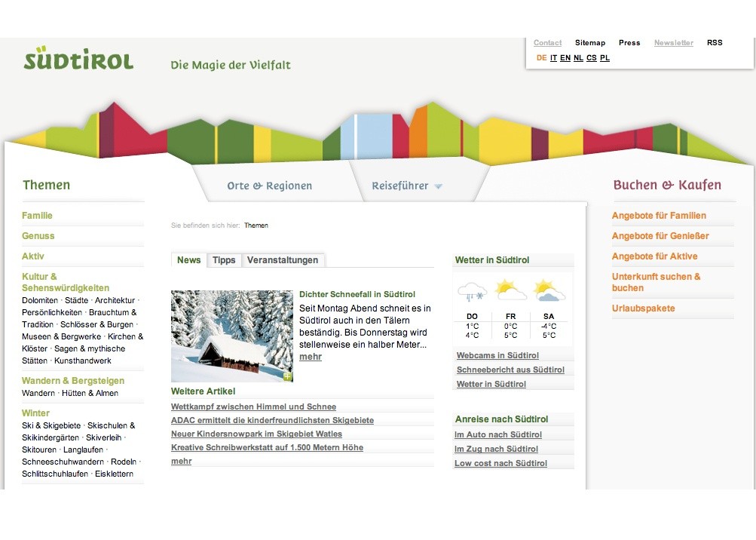756x540 pixels.
Task: Select the Veranstaltungen tab
Action: coord(283,260)
